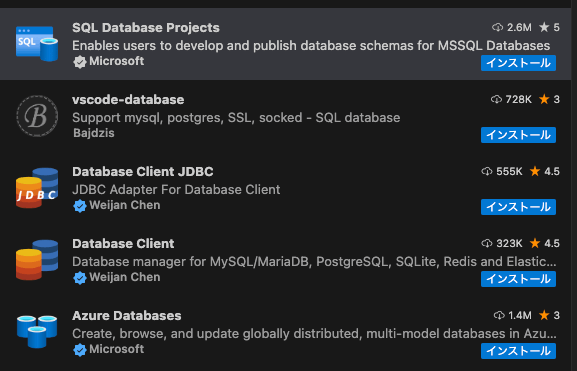This screenshot has width=577, height=371.
Task: Click the Database Client JDBC icon
Action: [37, 188]
